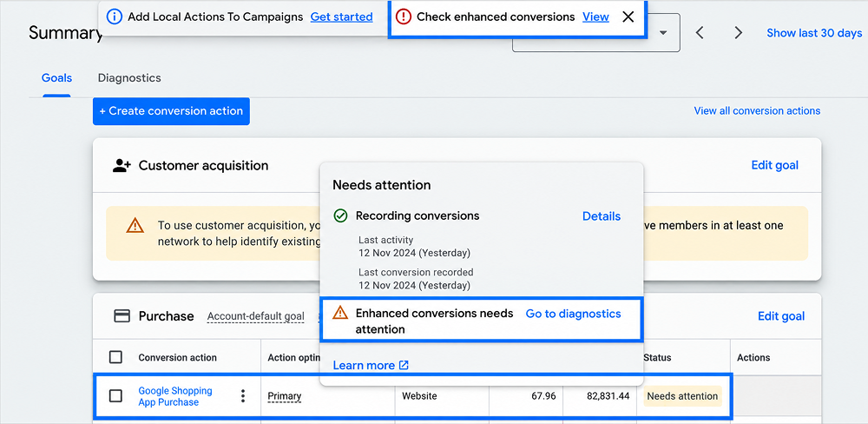Screen dimensions: 868x424
Task: Open the Learn more link
Action: (x=364, y=365)
